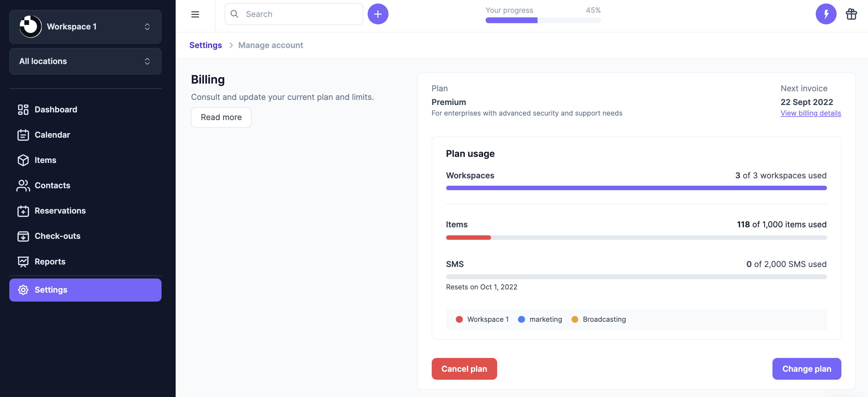Screen dimensions: 868x397
Task: Open Reservations in sidebar
Action: [85, 211]
